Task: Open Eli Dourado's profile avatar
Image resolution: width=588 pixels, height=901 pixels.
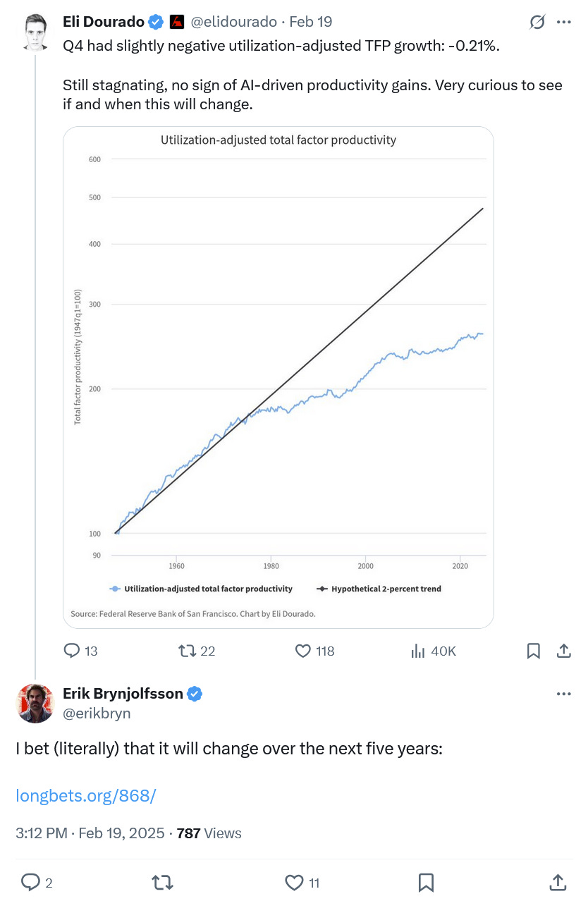Action: tap(35, 33)
